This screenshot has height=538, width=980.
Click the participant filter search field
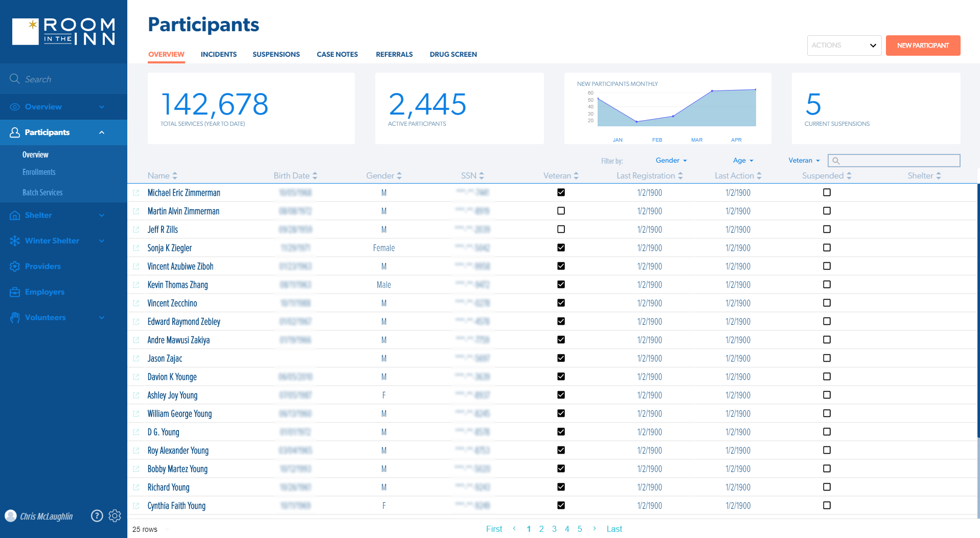(x=898, y=161)
